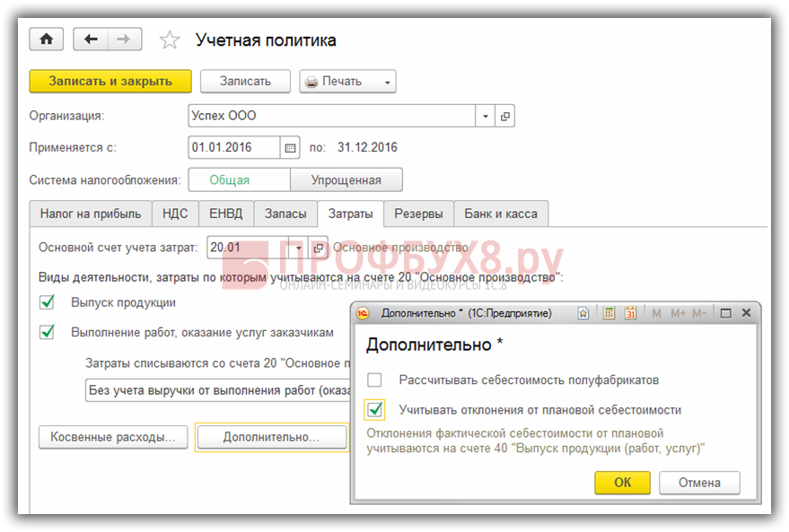This screenshot has height=532, width=789.
Task: Add Учетная политика to favorites via star
Action: click(x=169, y=40)
